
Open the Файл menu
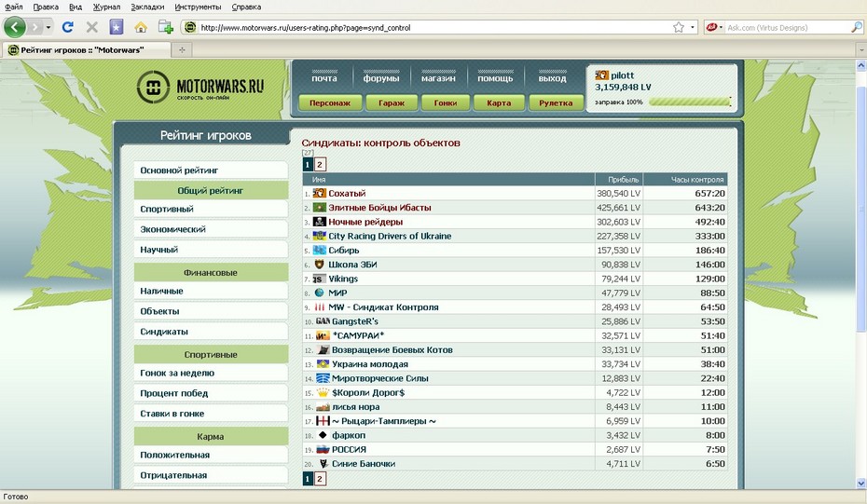[14, 7]
